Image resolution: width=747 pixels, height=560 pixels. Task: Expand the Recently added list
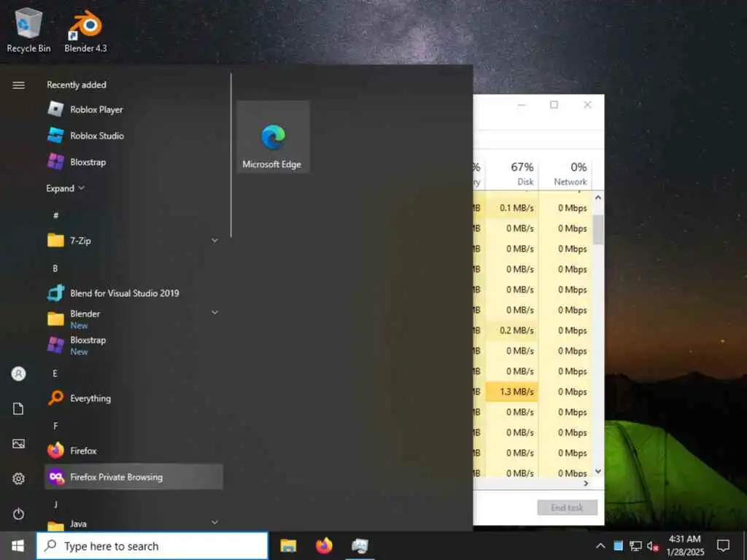pyautogui.click(x=65, y=189)
